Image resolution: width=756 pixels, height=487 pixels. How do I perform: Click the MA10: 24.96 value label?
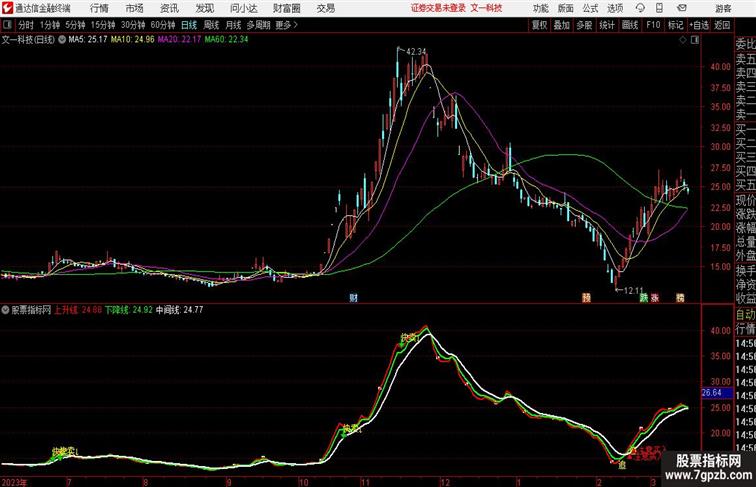click(x=133, y=40)
